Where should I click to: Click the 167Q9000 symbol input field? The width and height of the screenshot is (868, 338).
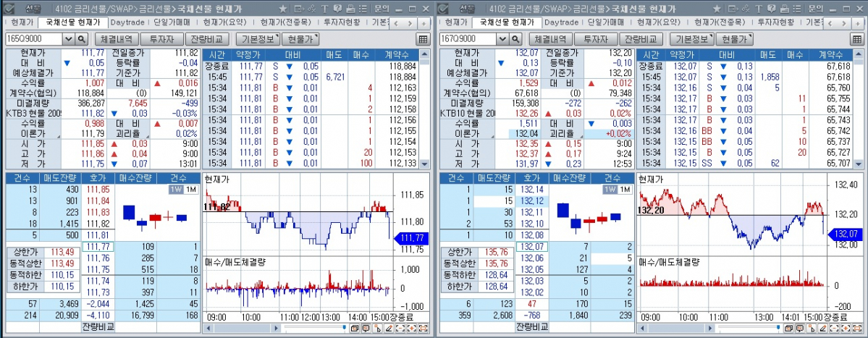(468, 39)
